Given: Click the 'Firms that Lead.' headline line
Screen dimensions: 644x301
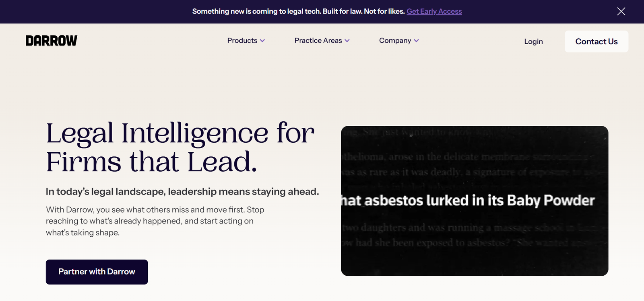Looking at the screenshot, I should point(151,162).
